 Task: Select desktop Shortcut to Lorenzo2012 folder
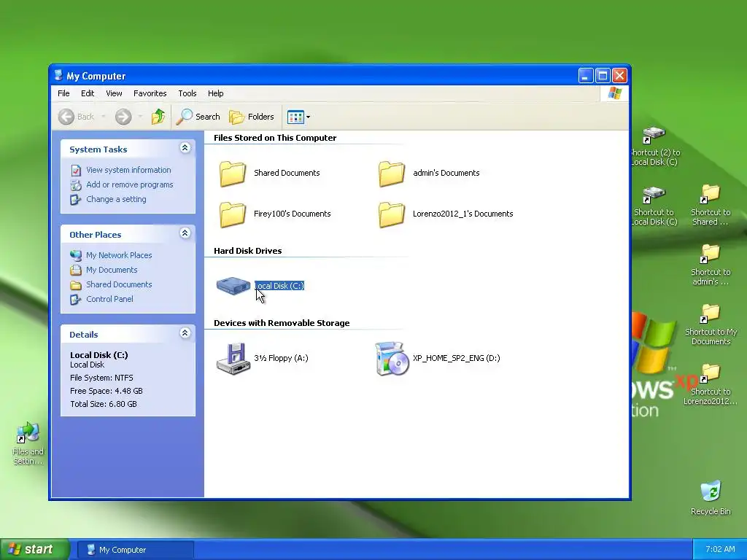(711, 374)
